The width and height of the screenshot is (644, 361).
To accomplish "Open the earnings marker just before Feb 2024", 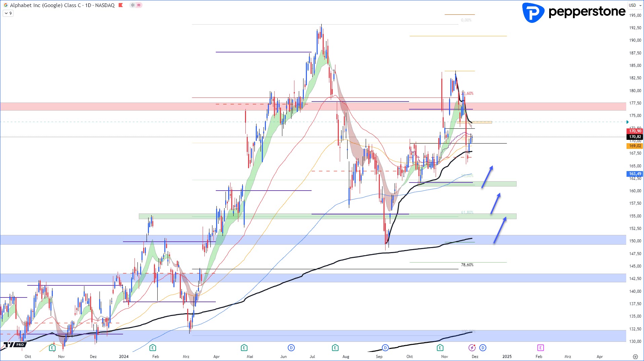I will coord(153,348).
